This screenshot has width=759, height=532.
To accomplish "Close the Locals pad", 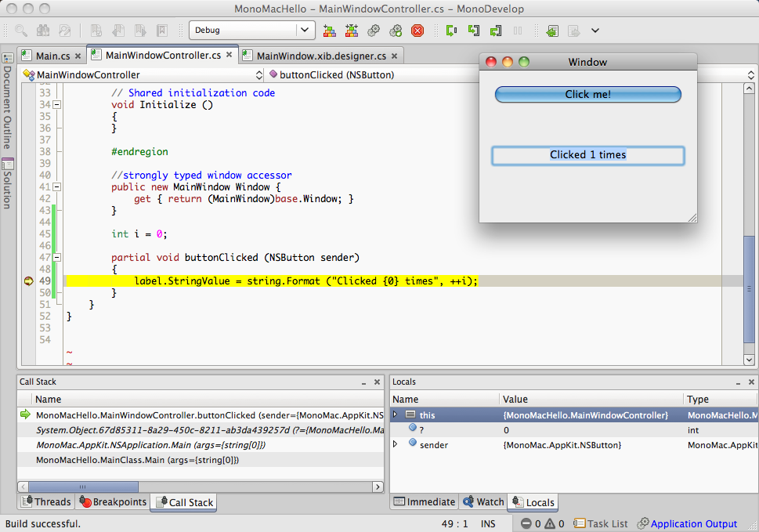I will click(x=751, y=382).
